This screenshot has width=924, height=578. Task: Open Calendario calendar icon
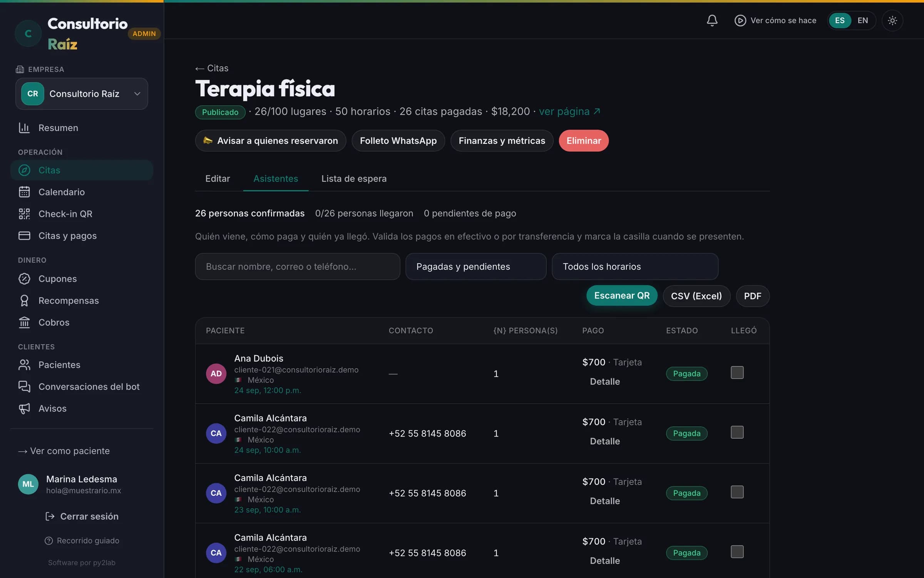(x=24, y=192)
